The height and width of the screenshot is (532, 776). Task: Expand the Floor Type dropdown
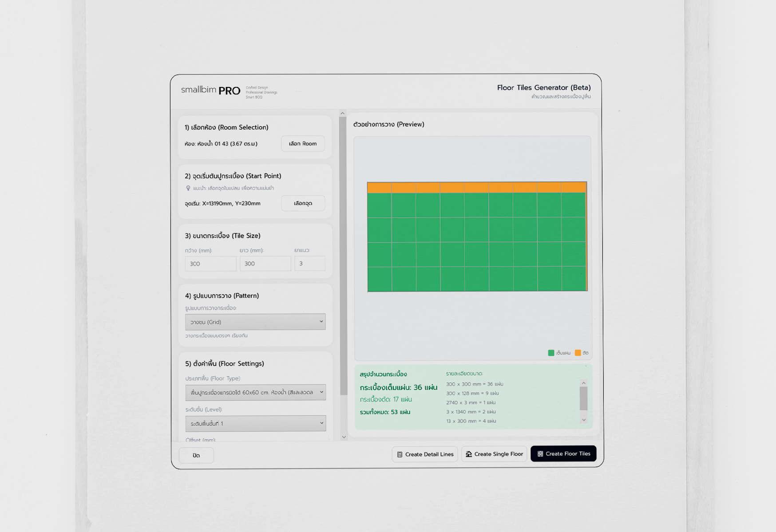(x=256, y=392)
